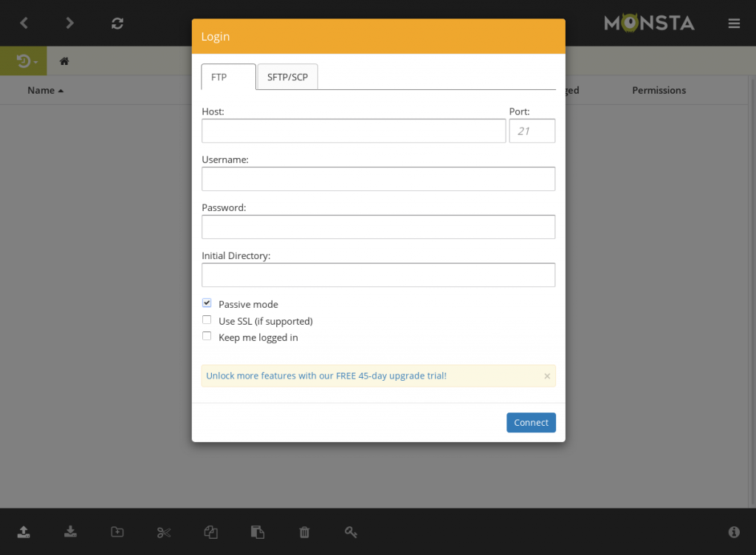Click the back arrow navigation icon
This screenshot has width=756, height=555.
24,23
